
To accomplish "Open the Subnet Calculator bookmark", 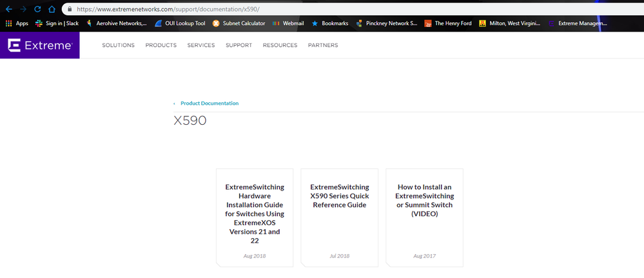I will coord(239,23).
